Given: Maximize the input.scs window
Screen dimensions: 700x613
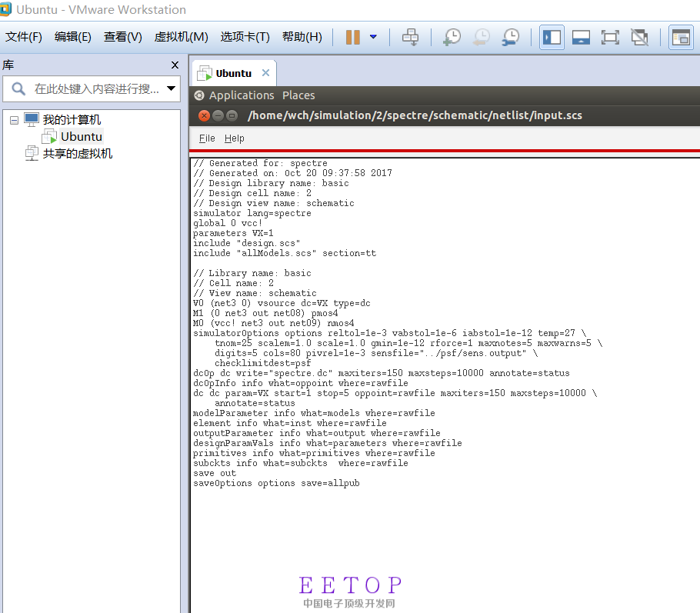Looking at the screenshot, I should [232, 116].
